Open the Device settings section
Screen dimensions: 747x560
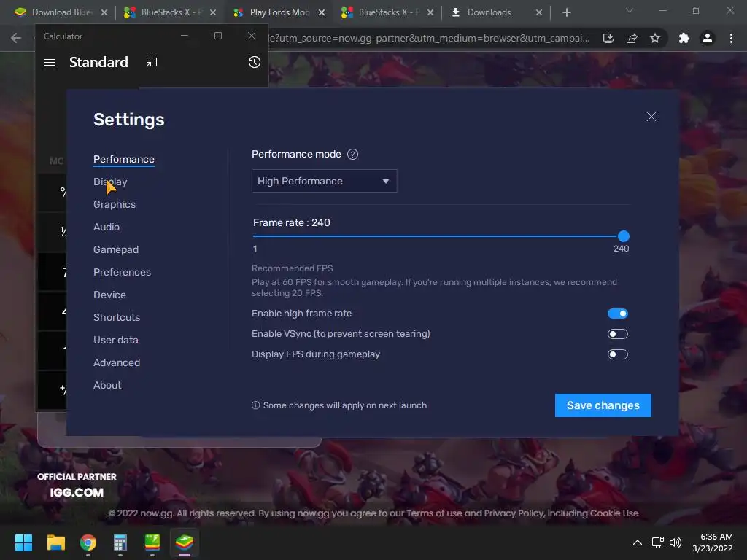[109, 295]
